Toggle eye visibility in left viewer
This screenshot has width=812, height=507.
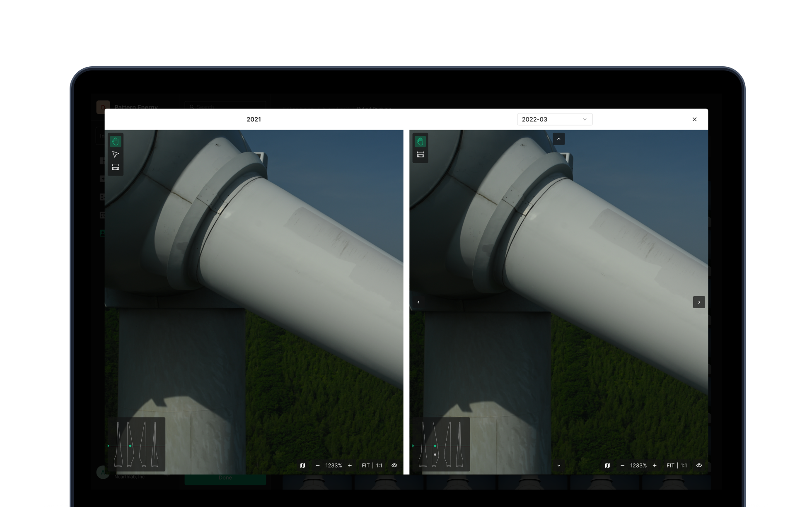click(394, 466)
